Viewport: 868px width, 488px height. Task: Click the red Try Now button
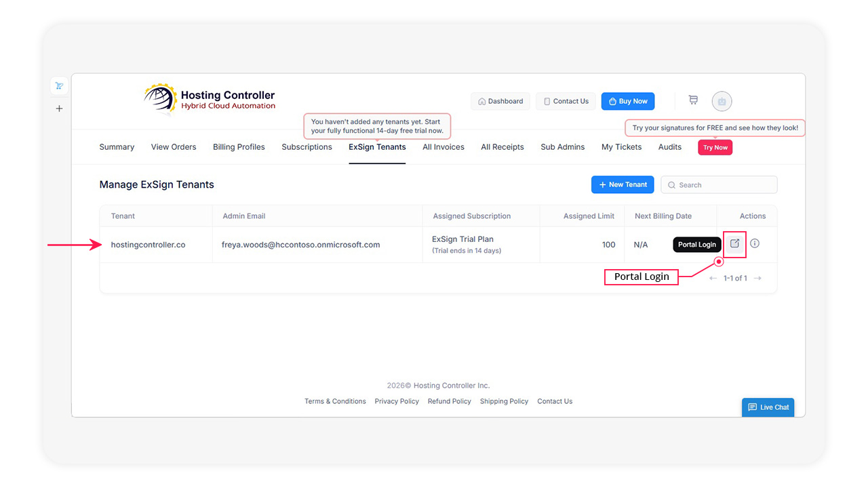[x=715, y=148]
